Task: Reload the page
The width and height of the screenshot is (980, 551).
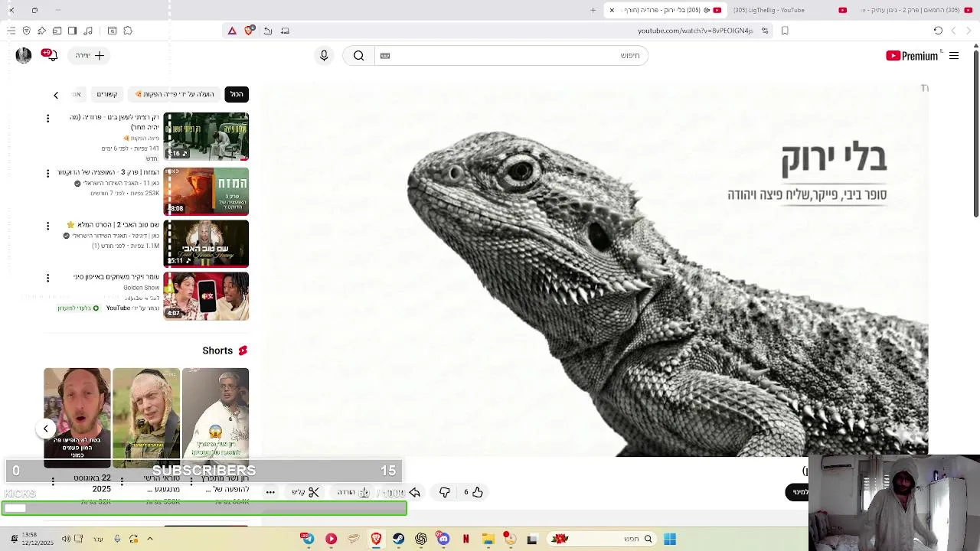Action: (938, 31)
